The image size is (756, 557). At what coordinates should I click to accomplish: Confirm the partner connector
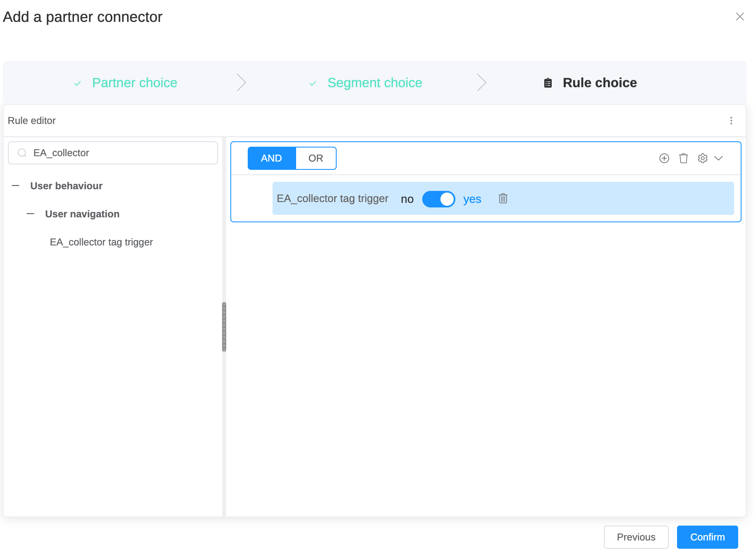pyautogui.click(x=708, y=537)
